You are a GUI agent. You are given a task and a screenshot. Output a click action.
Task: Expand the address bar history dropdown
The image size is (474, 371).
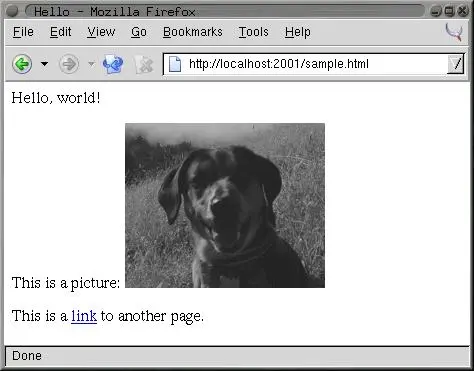pos(455,64)
